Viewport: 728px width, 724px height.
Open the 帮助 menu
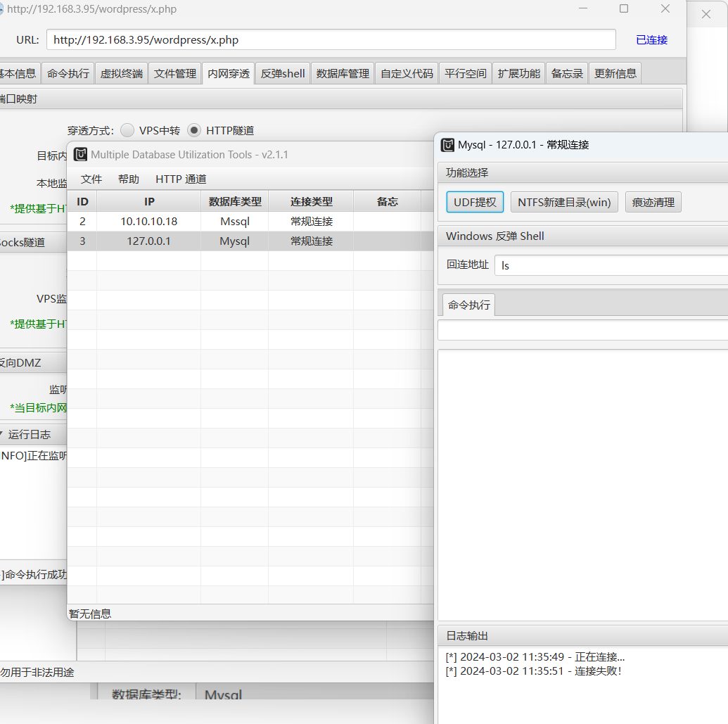tap(129, 179)
